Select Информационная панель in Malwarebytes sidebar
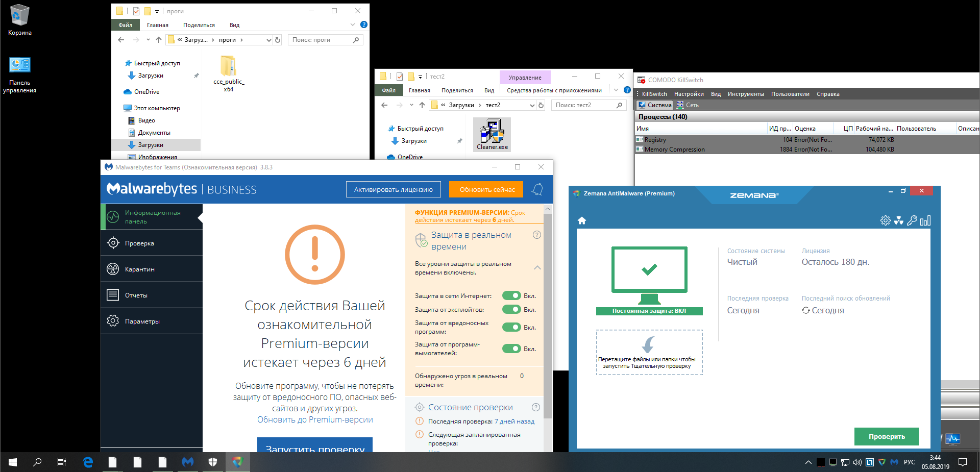Screen dimensions: 980x472 tap(152, 217)
